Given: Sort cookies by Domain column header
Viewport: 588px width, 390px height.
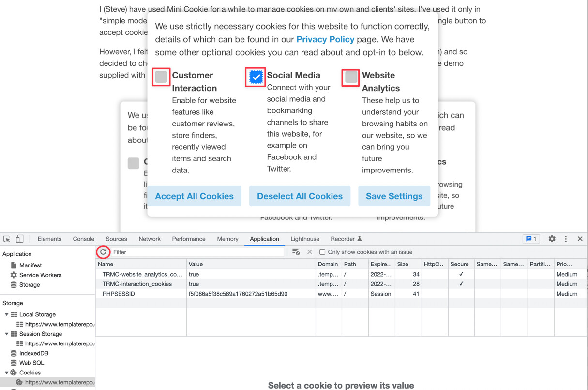Looking at the screenshot, I should point(328,264).
